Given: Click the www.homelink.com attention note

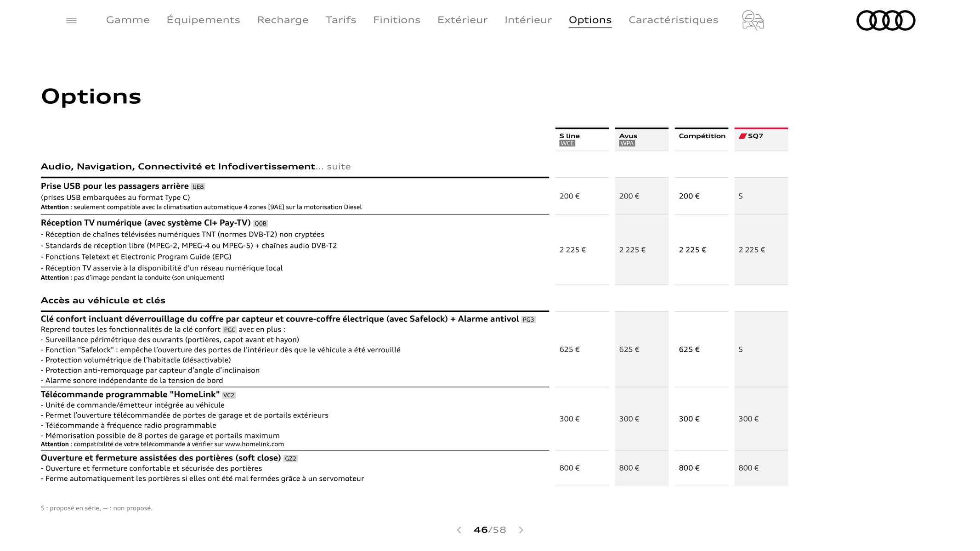Looking at the screenshot, I should pyautogui.click(x=162, y=444).
